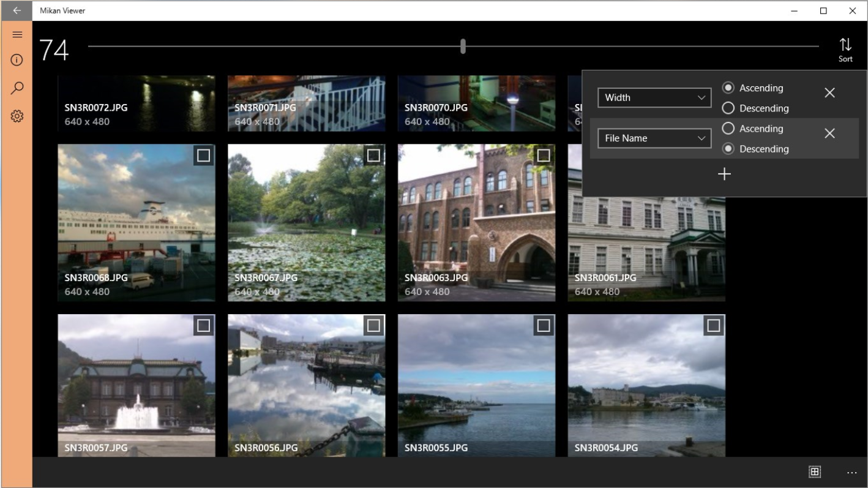868x488 pixels.
Task: Expand the Width sort dropdown
Action: coord(654,97)
